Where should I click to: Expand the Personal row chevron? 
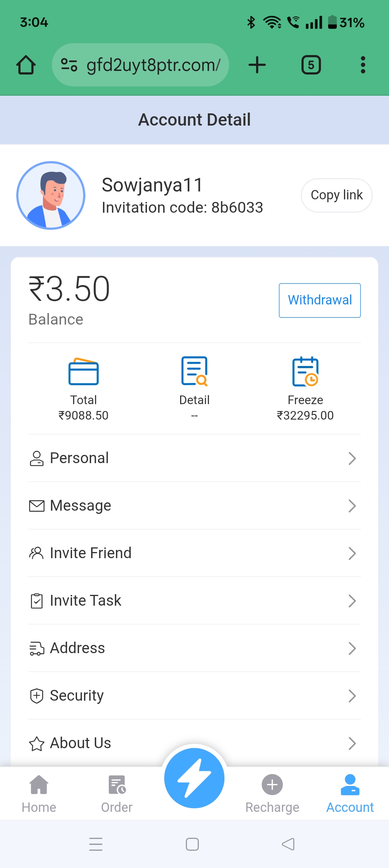[352, 458]
